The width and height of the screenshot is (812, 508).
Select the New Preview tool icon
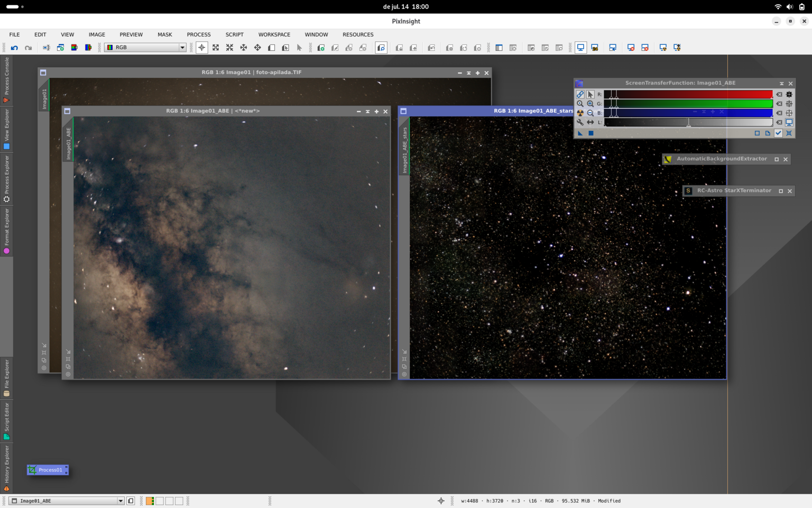pos(271,48)
